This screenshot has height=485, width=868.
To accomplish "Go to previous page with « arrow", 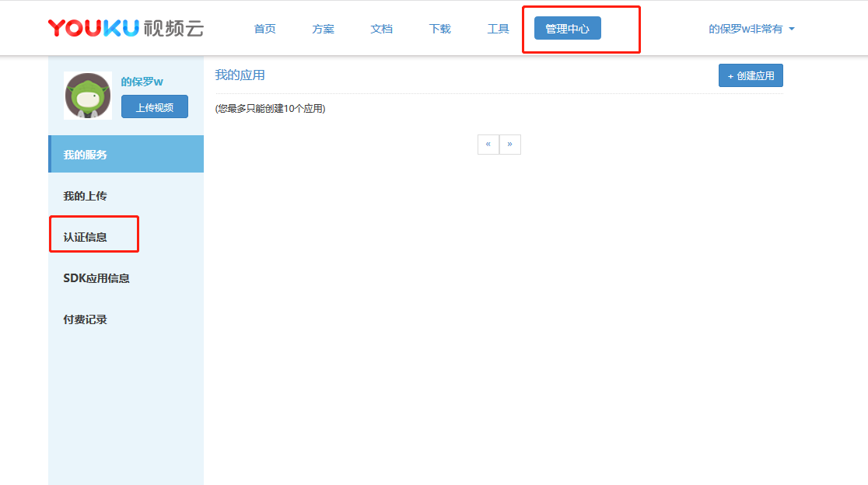I will (488, 144).
